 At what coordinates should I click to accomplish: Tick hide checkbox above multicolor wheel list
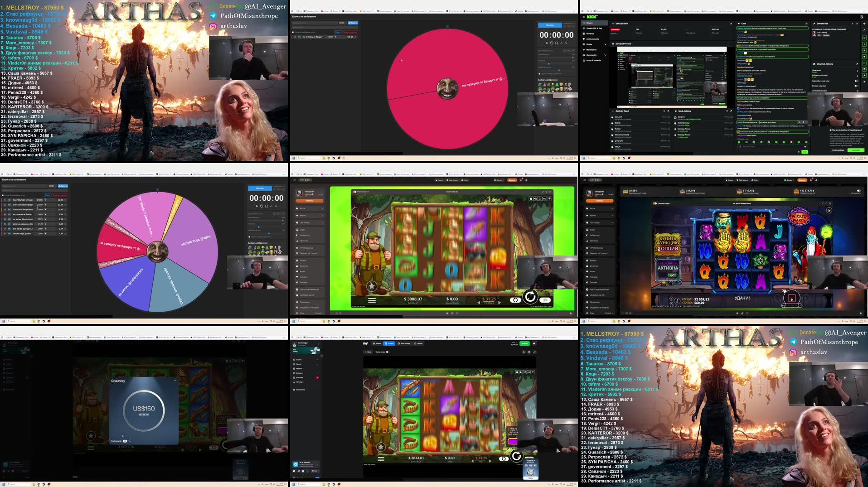click(3, 195)
